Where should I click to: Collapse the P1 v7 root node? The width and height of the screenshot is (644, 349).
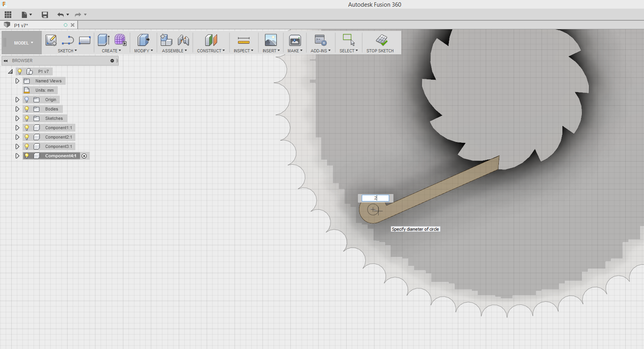coord(10,71)
